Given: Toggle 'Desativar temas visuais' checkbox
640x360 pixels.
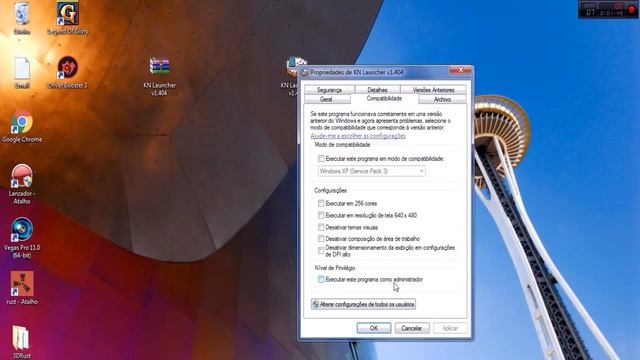Looking at the screenshot, I should point(321,227).
